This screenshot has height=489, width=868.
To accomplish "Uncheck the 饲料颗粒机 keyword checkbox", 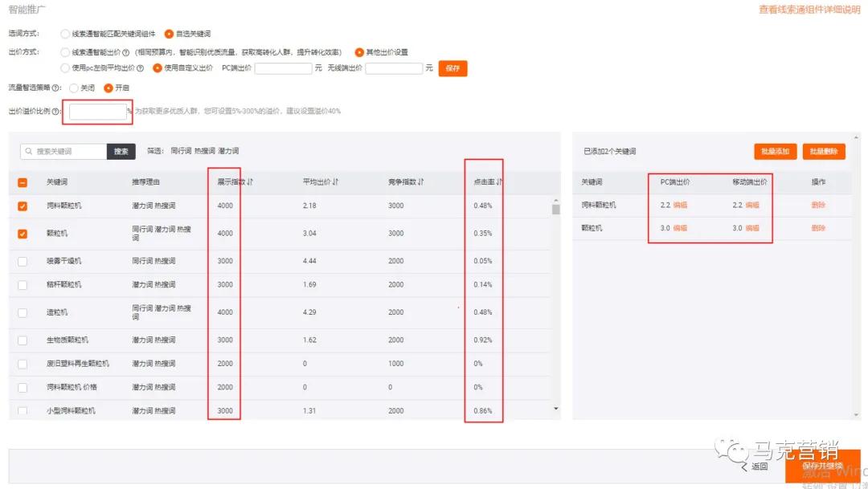I will click(22, 206).
